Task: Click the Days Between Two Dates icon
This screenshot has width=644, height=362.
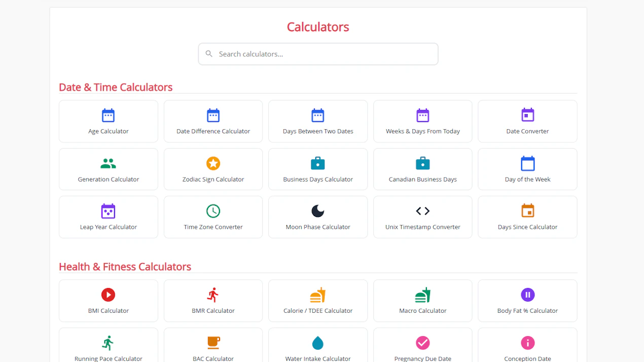Action: 318,115
